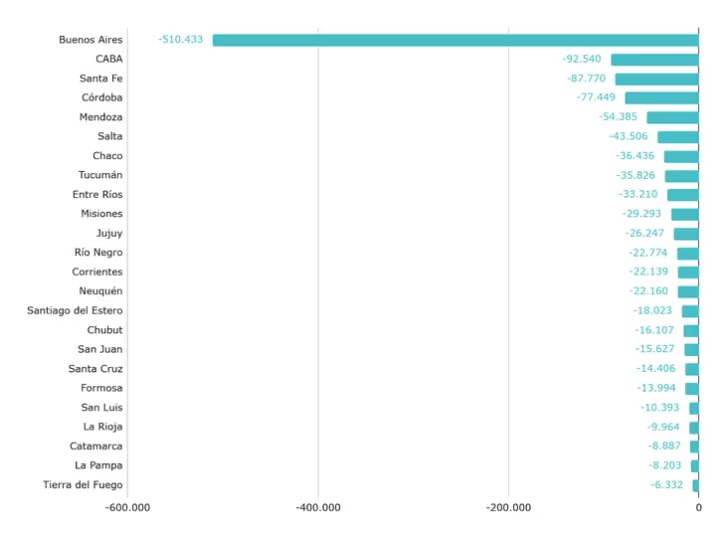The image size is (726, 540).
Task: Click the Entre Ríos label
Action: (x=98, y=194)
